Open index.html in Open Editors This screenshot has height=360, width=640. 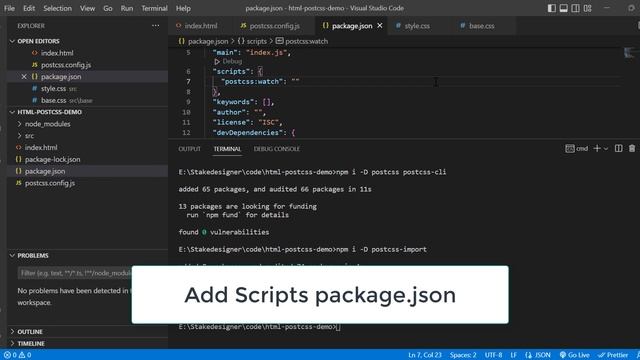click(57, 53)
